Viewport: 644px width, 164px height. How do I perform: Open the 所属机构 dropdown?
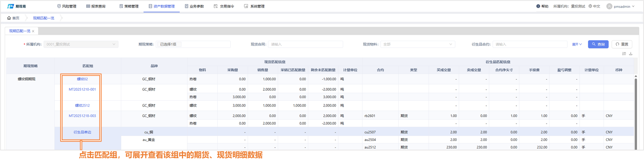click(81, 44)
